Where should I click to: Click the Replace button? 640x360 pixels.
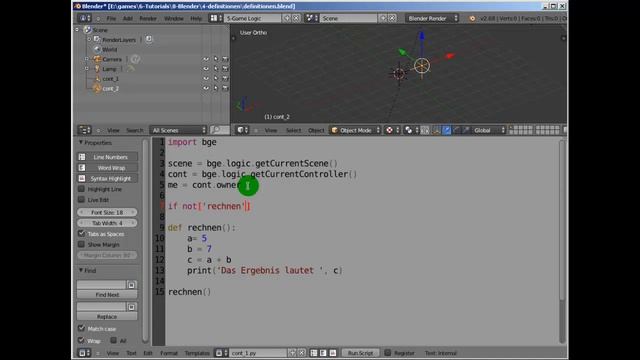click(x=107, y=317)
